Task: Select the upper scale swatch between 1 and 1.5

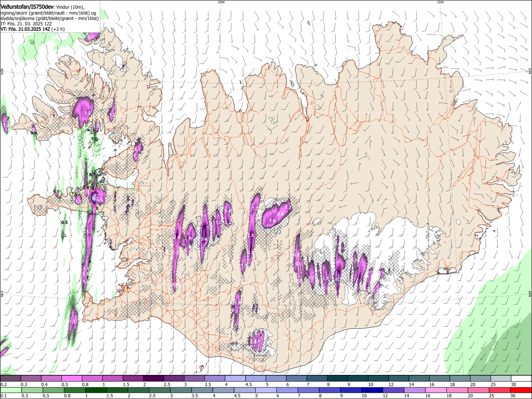Action: pos(112,378)
